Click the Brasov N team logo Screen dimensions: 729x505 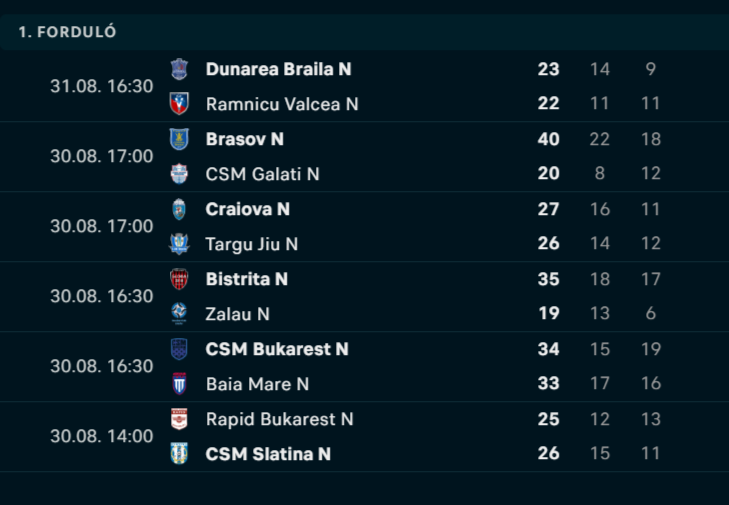coord(179,139)
